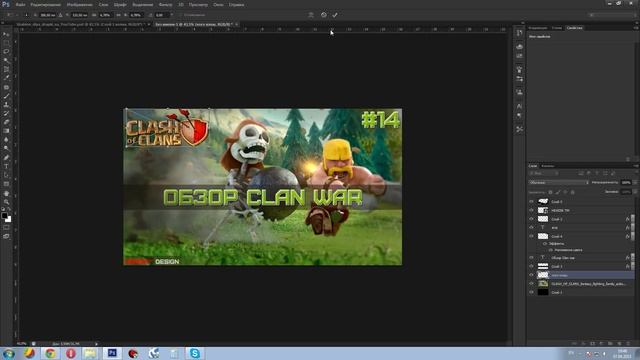This screenshot has width=640, height=360.
Task: Hide the Обзор Clan war text layer
Action: pos(531,258)
